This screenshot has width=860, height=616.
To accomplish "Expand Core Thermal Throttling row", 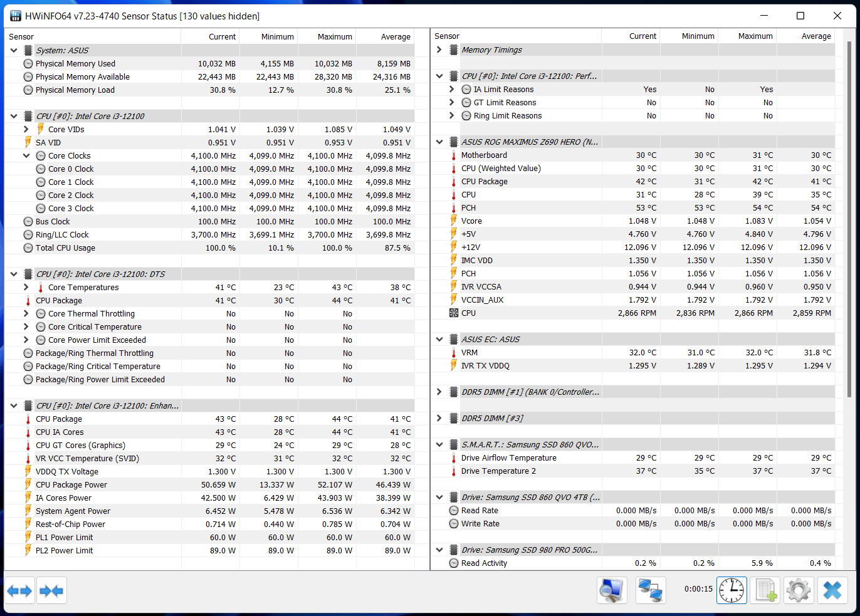I will (x=26, y=313).
